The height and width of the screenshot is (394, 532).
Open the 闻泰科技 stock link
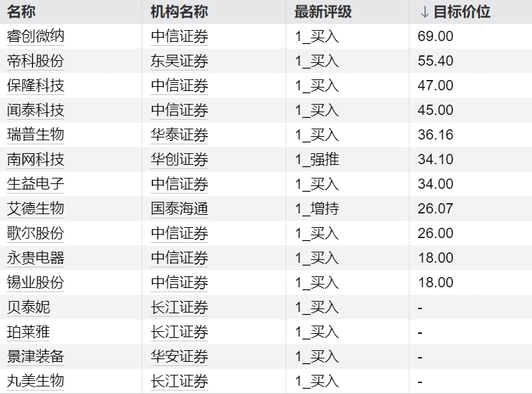pyautogui.click(x=36, y=110)
